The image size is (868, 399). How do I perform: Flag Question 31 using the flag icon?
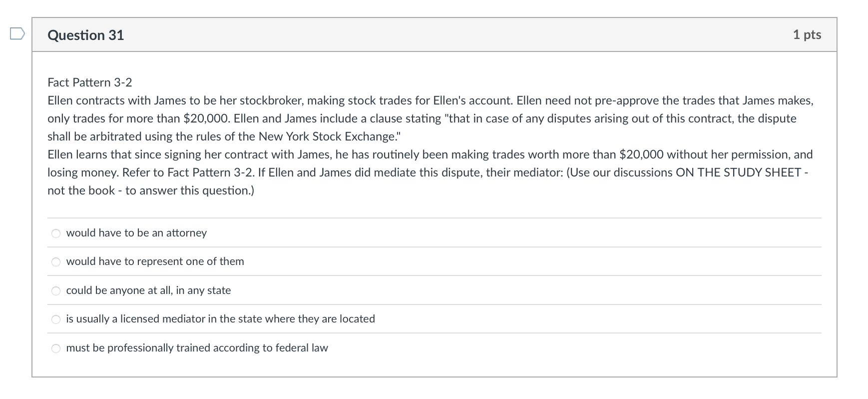pos(17,34)
